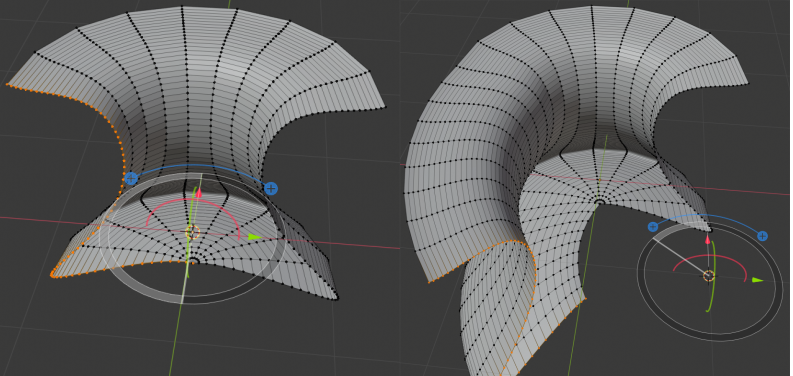Viewport: 793px width, 376px height.
Task: Click the red arrow gizmo in right viewport
Action: coord(708,239)
